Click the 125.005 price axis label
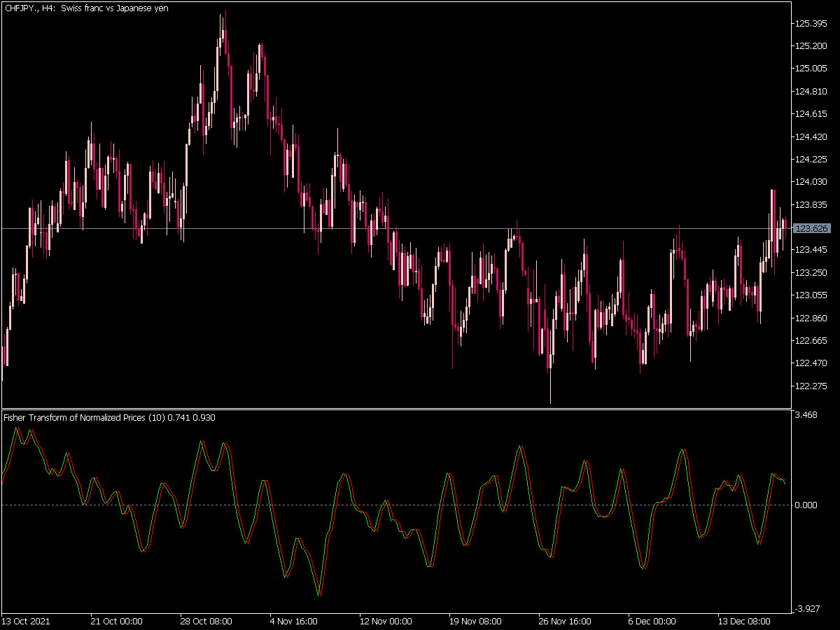 (x=812, y=69)
